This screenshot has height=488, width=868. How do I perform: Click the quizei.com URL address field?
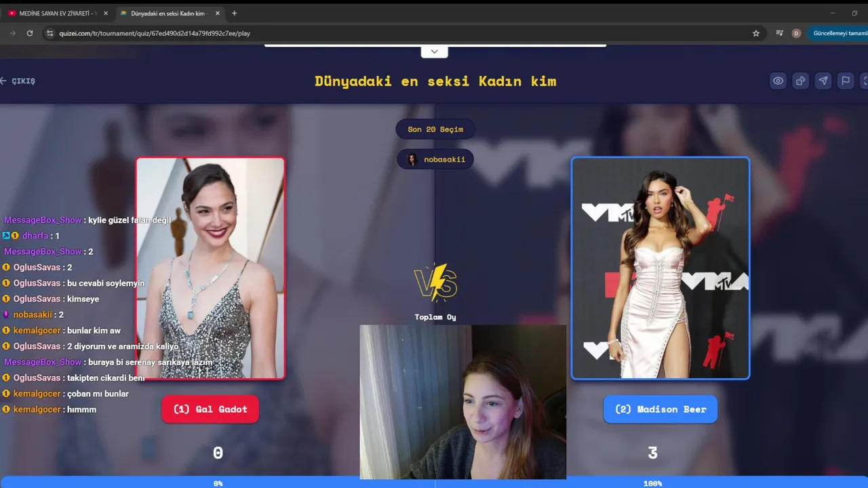pos(155,33)
